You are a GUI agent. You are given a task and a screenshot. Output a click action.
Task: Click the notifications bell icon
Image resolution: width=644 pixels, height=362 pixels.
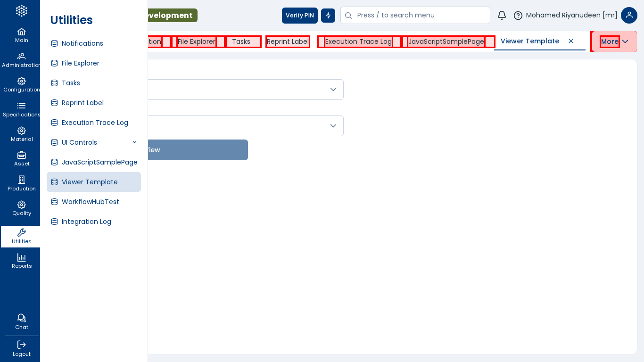[x=502, y=16]
